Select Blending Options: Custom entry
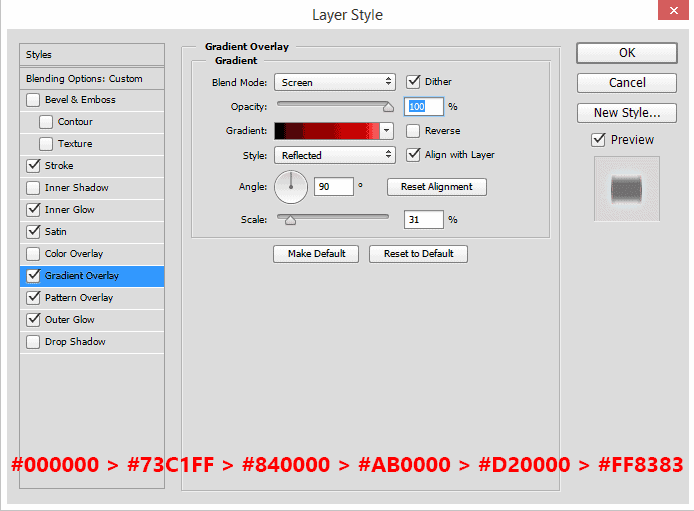694x511 pixels. pyautogui.click(x=84, y=78)
